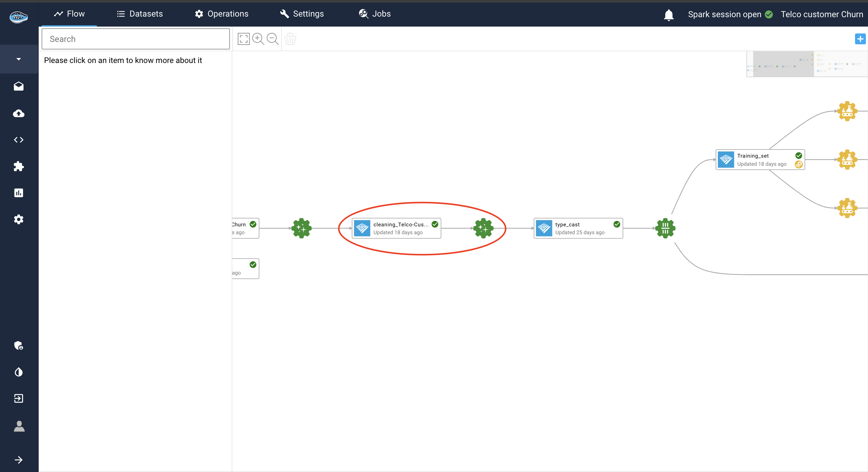Open the notifications bell
868x472 pixels.
(669, 15)
